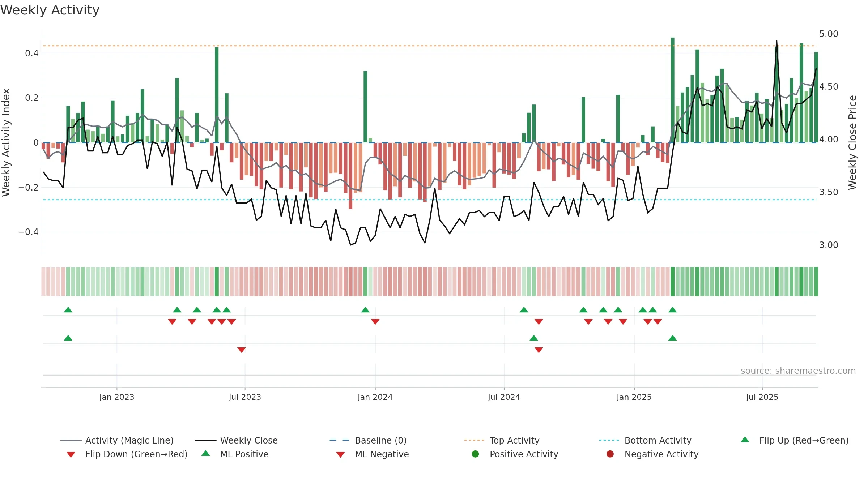868x488 pixels.
Task: Click the ML Negative marker after Jul 2024
Action: [x=539, y=350]
